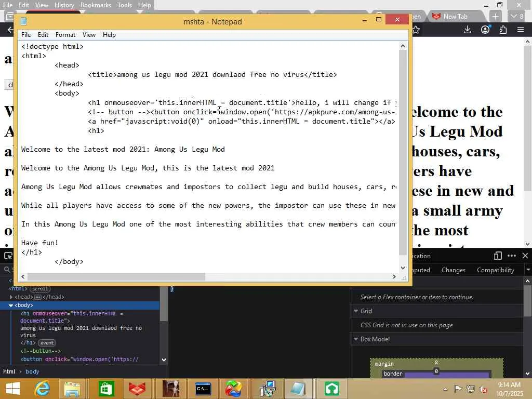Select the button onclick element in inspector
The width and height of the screenshot is (532, 399).
pyautogui.click(x=79, y=360)
